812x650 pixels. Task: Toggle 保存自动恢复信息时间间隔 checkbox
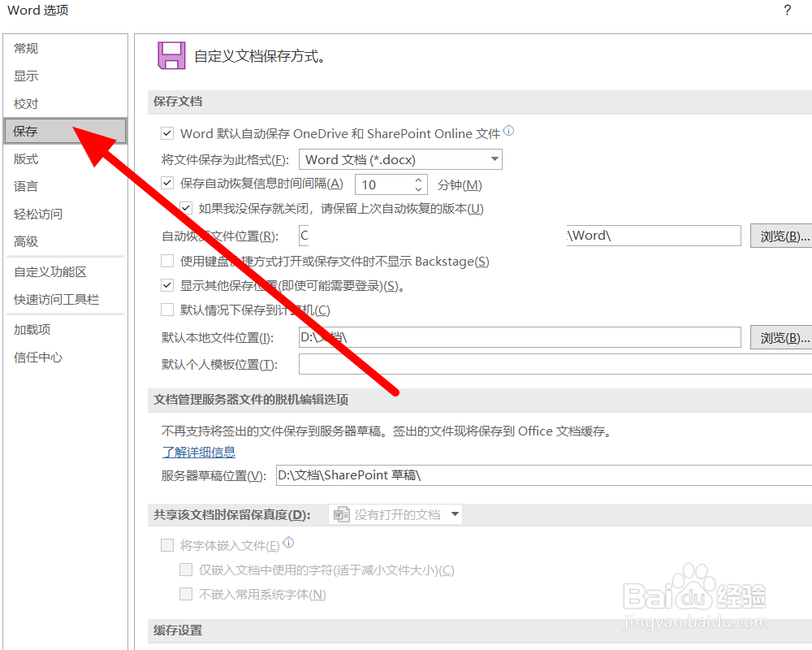[166, 183]
